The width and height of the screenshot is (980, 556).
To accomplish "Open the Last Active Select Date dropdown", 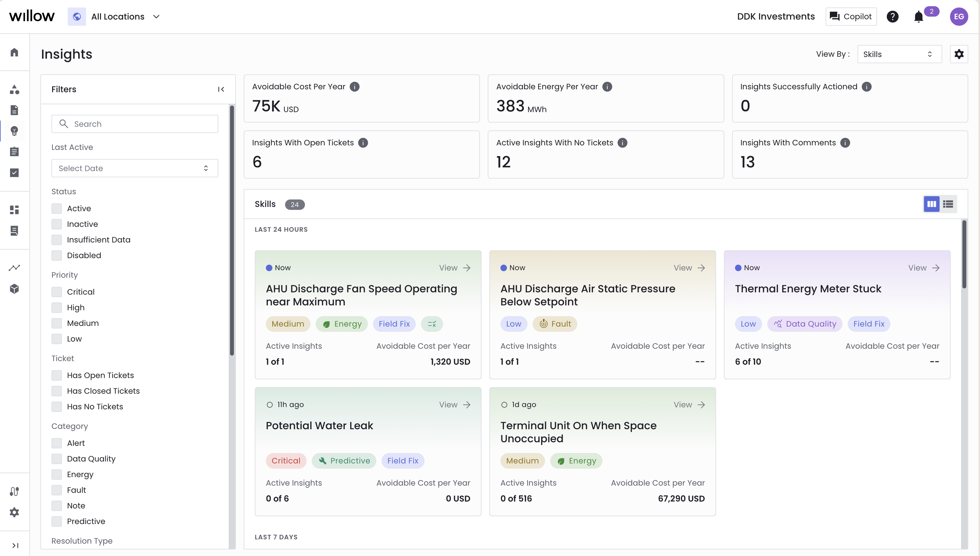I will pos(135,168).
